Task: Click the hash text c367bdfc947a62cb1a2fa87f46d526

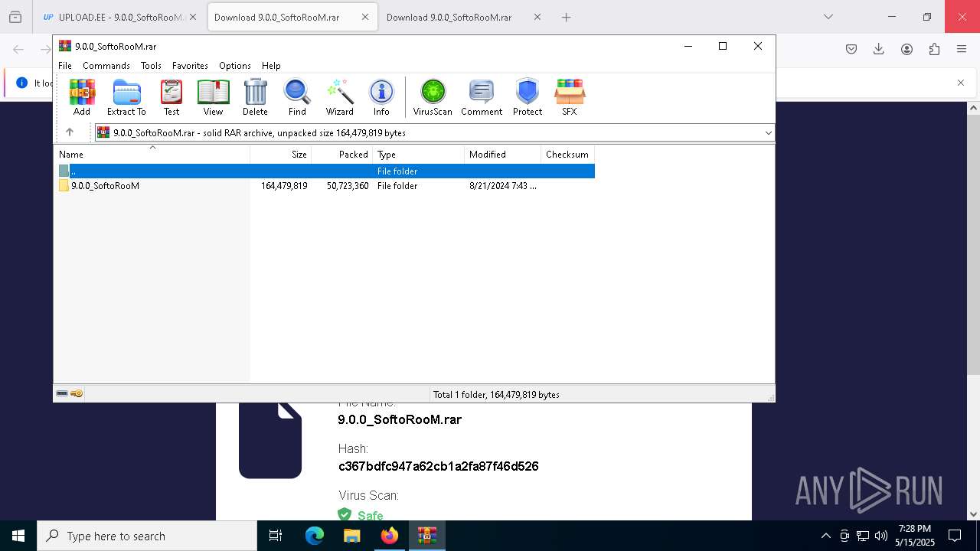Action: click(x=439, y=466)
